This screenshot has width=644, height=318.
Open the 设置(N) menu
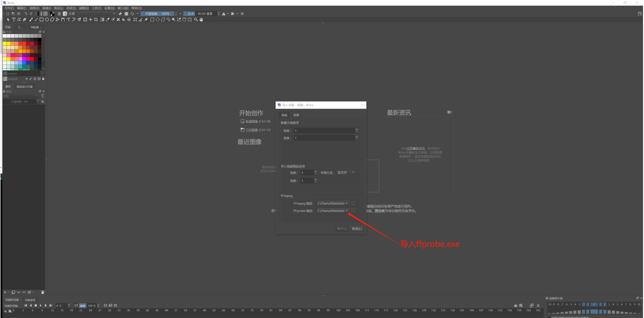109,8
